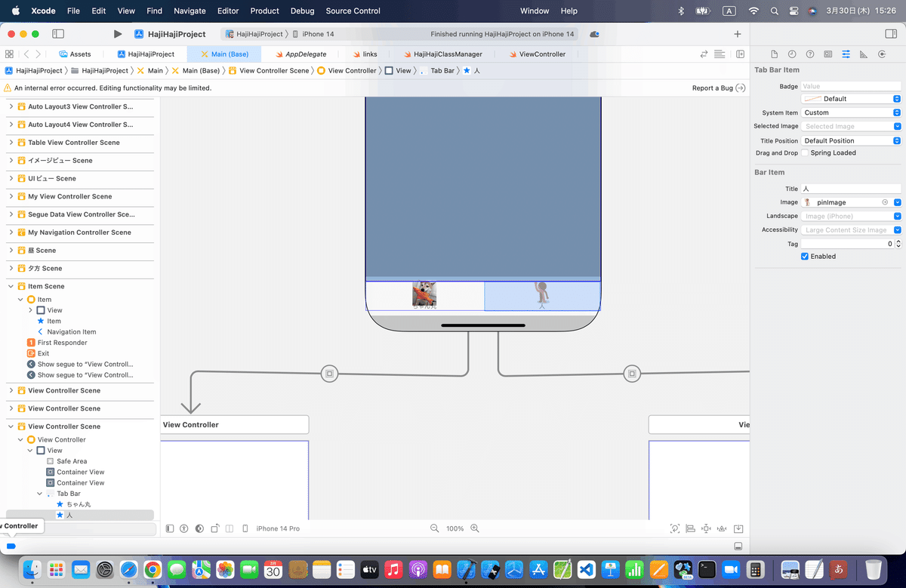This screenshot has width=906, height=588.
Task: Click the Embed In button
Action: (738, 528)
